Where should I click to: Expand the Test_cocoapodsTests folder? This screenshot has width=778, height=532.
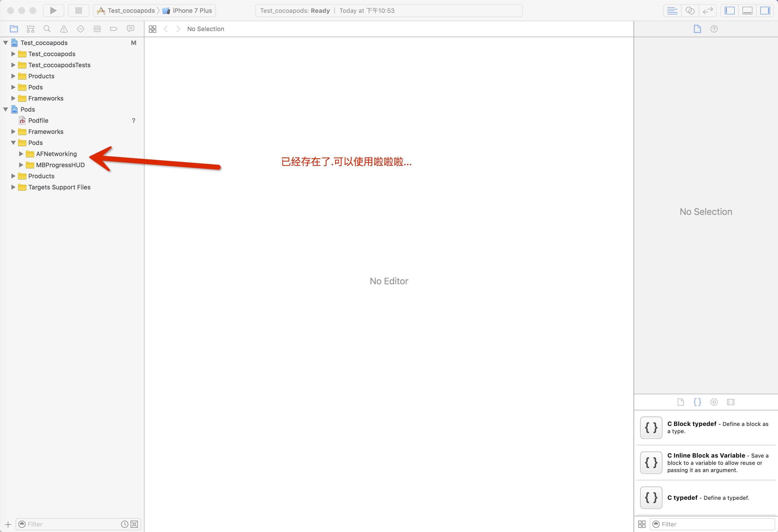point(13,65)
